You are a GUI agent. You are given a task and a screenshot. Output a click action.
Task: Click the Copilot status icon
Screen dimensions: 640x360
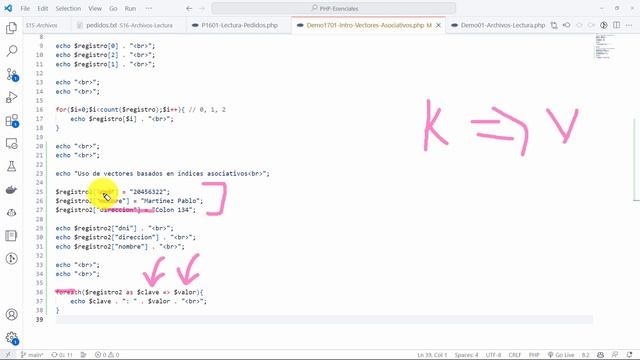[x=600, y=355]
